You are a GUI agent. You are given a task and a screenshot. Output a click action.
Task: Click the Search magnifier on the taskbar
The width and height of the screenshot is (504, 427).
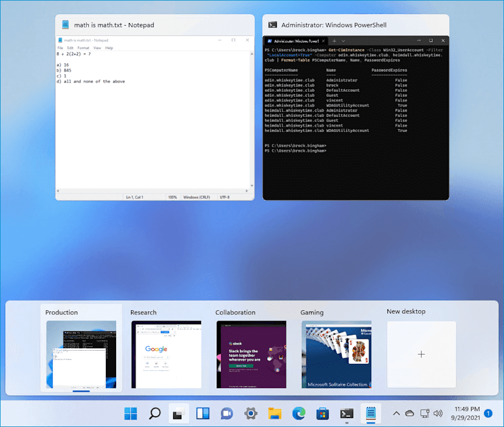pos(154,413)
